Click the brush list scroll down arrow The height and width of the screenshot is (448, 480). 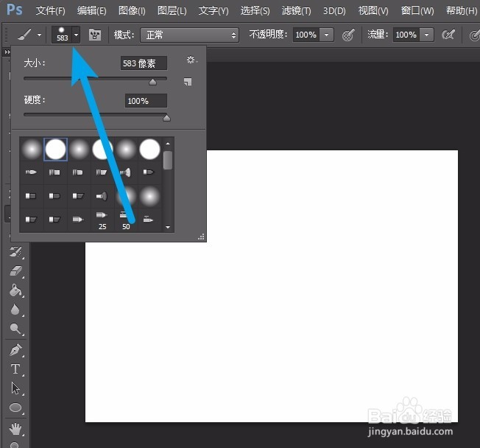point(168,227)
